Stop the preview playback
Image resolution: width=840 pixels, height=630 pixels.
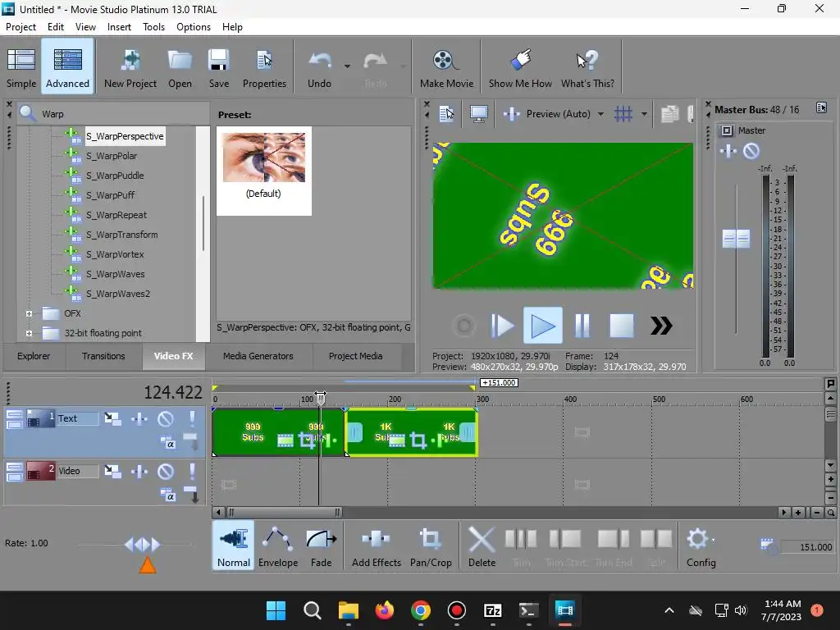[622, 325]
